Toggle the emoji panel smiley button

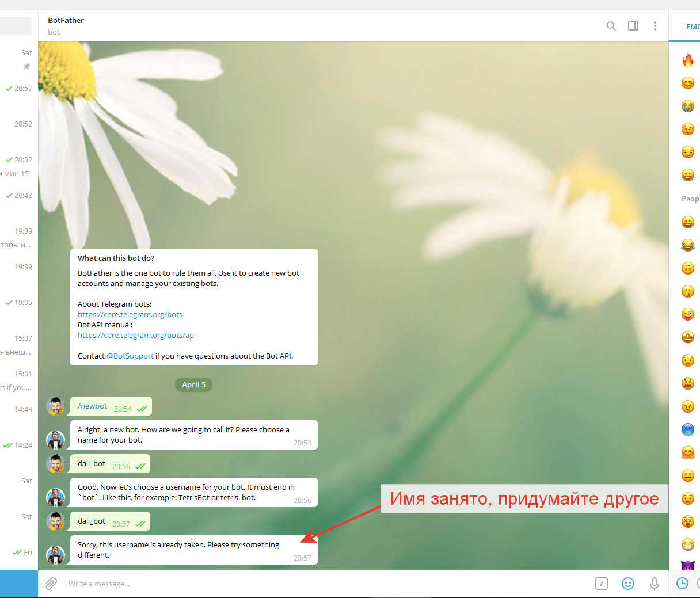(x=628, y=584)
